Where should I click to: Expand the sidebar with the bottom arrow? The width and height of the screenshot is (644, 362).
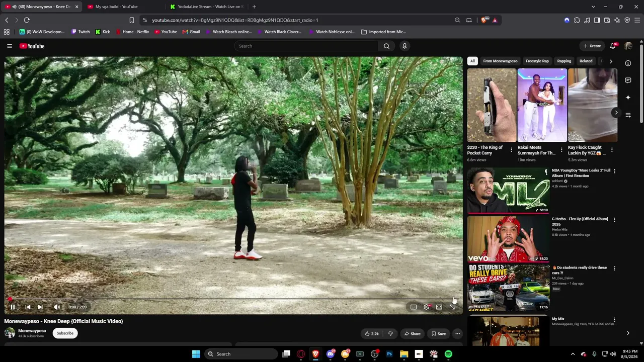coord(628,333)
